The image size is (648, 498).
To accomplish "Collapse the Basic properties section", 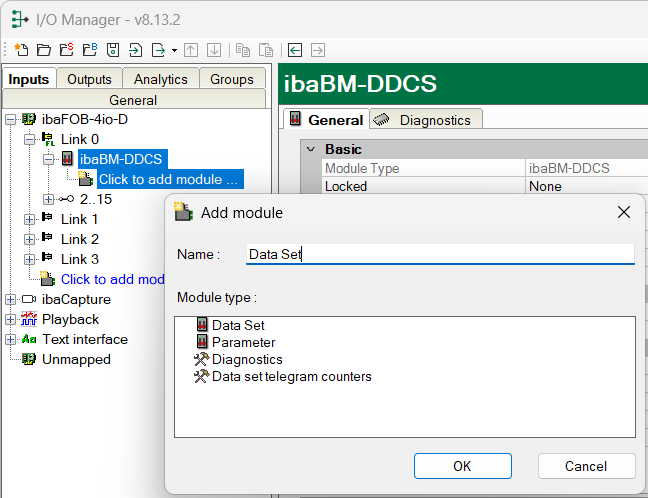I will coord(310,149).
